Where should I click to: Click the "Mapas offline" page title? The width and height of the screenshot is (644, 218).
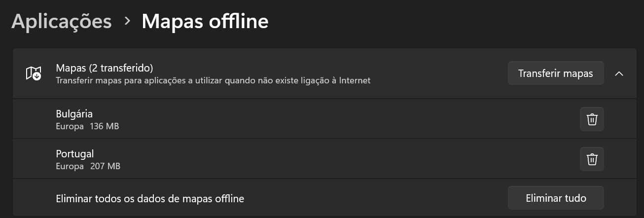click(205, 22)
